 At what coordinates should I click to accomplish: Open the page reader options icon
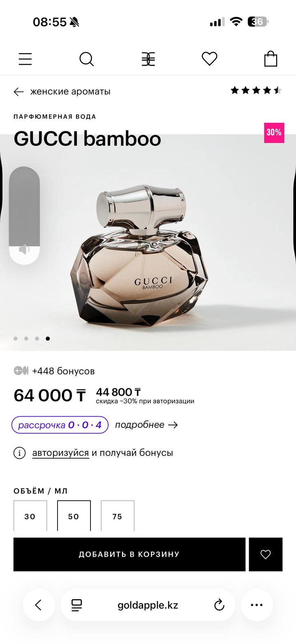click(76, 605)
